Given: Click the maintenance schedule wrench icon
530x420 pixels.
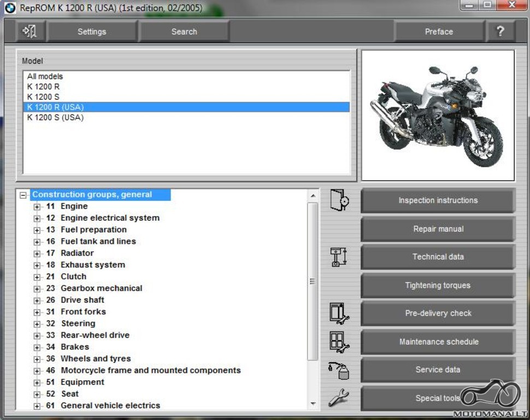Looking at the screenshot, I should point(339,342).
